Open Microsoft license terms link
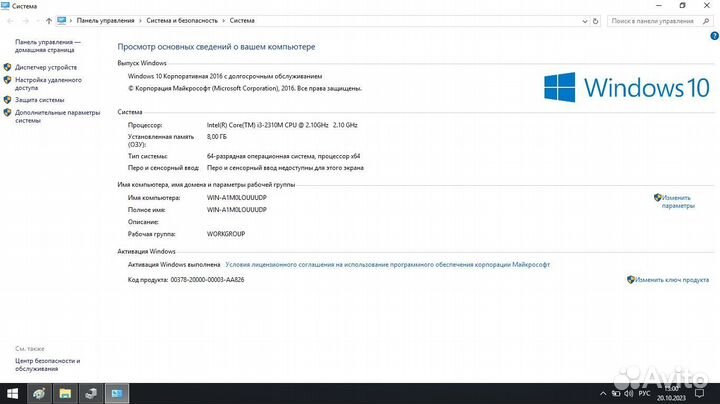 click(x=387, y=264)
